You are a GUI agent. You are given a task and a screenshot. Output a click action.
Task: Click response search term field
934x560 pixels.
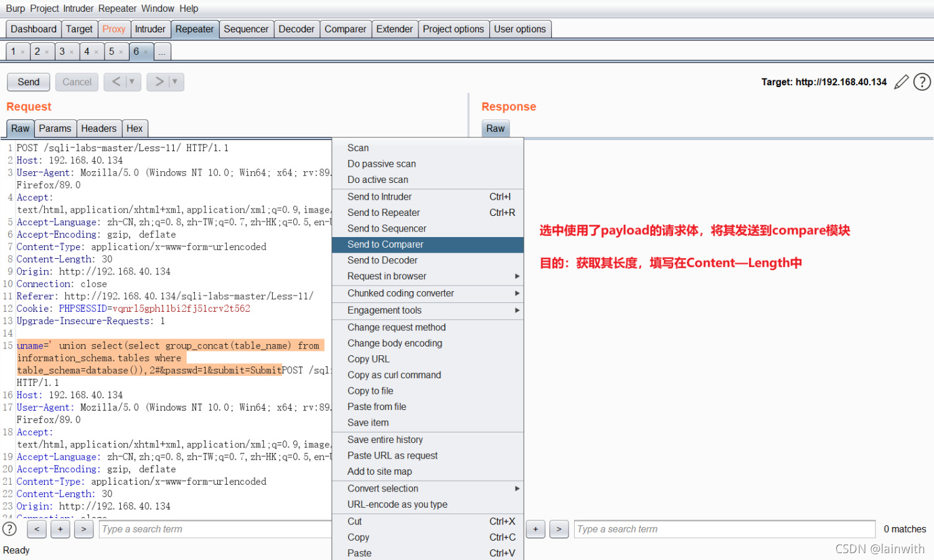[725, 530]
